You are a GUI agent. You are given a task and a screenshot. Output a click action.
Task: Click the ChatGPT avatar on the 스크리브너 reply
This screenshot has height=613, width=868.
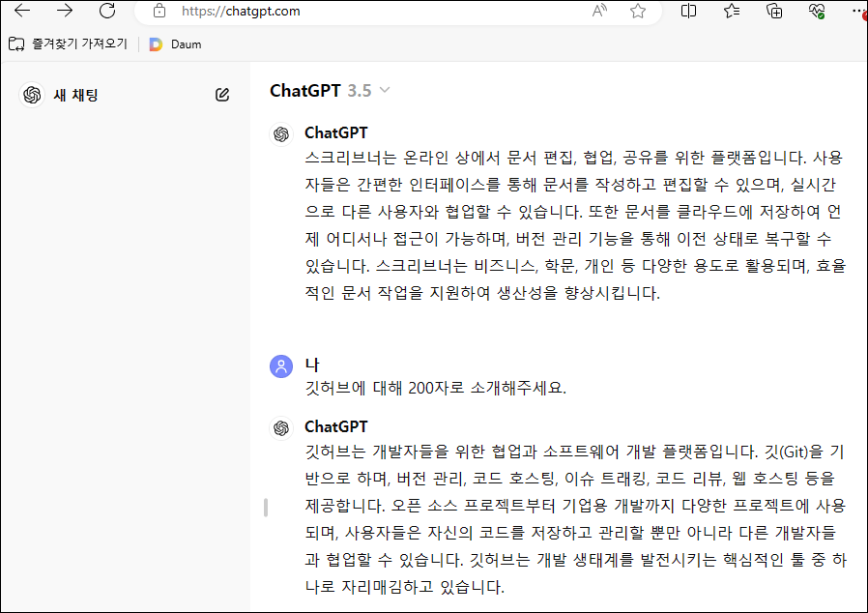tap(281, 134)
